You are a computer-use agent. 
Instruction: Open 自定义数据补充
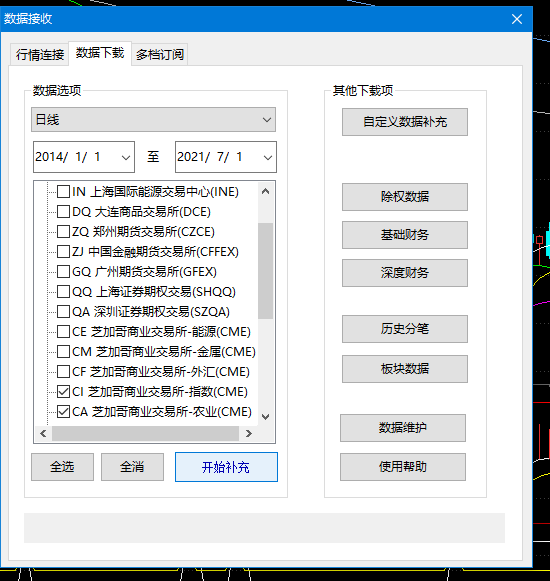tap(405, 122)
